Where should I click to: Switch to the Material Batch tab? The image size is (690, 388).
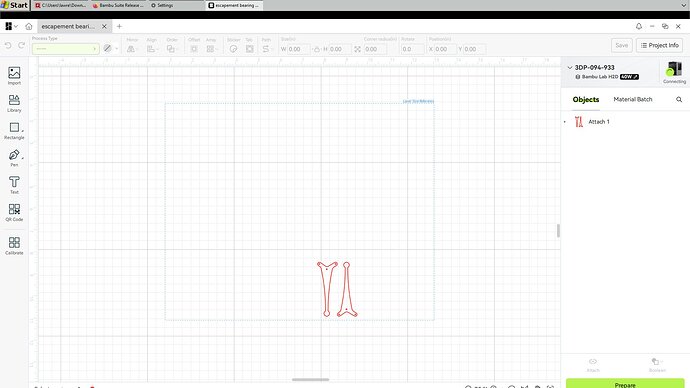(x=632, y=99)
